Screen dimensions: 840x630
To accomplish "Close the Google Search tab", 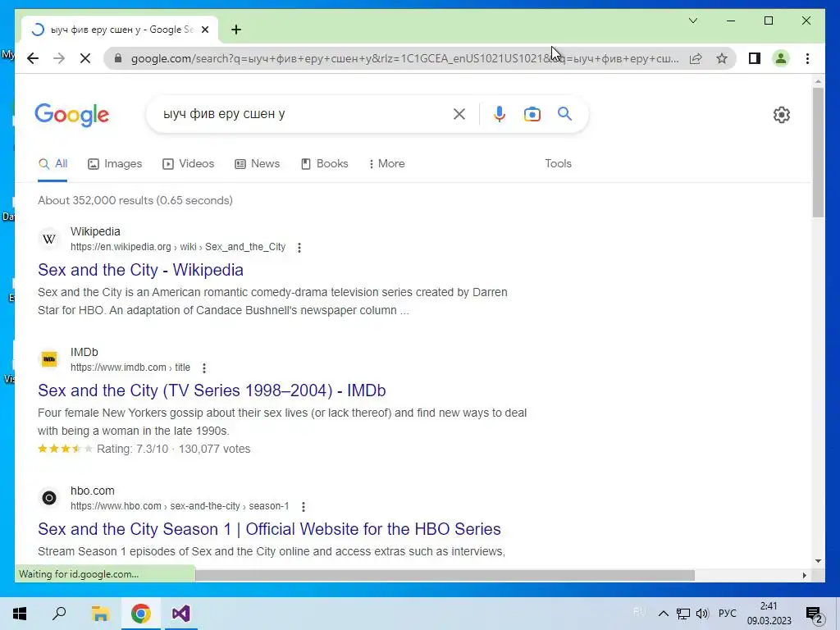I will pyautogui.click(x=204, y=30).
